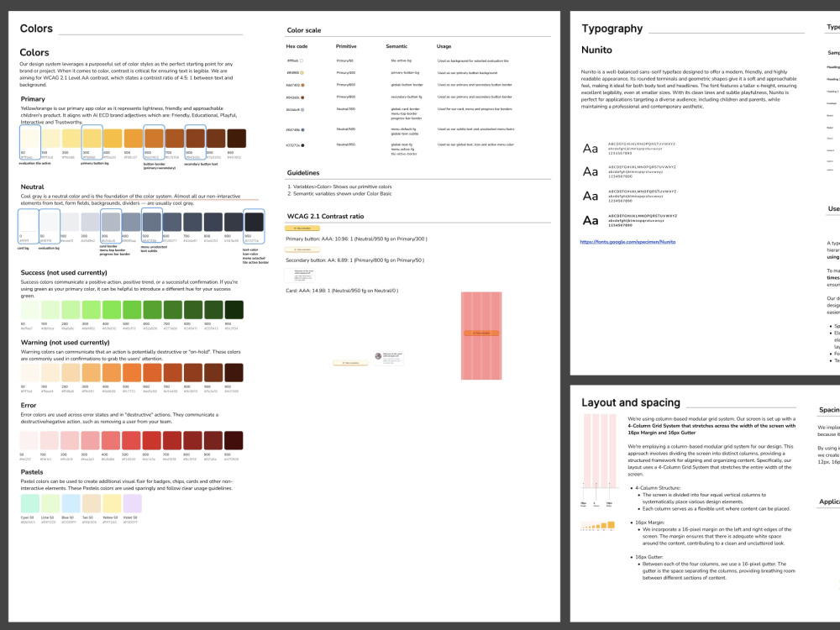Image resolution: width=840 pixels, height=630 pixels.
Task: Click the 'Primitive' column header
Action: (346, 46)
